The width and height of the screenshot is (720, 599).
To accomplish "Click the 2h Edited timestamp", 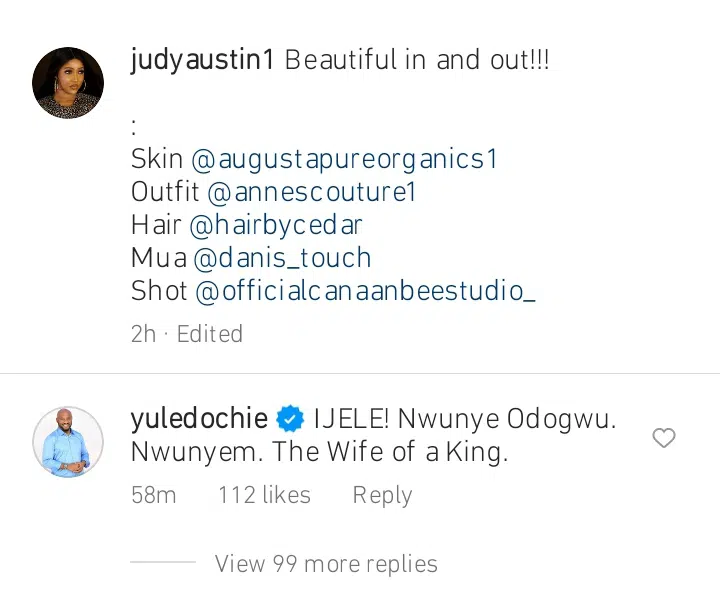I will tap(187, 334).
